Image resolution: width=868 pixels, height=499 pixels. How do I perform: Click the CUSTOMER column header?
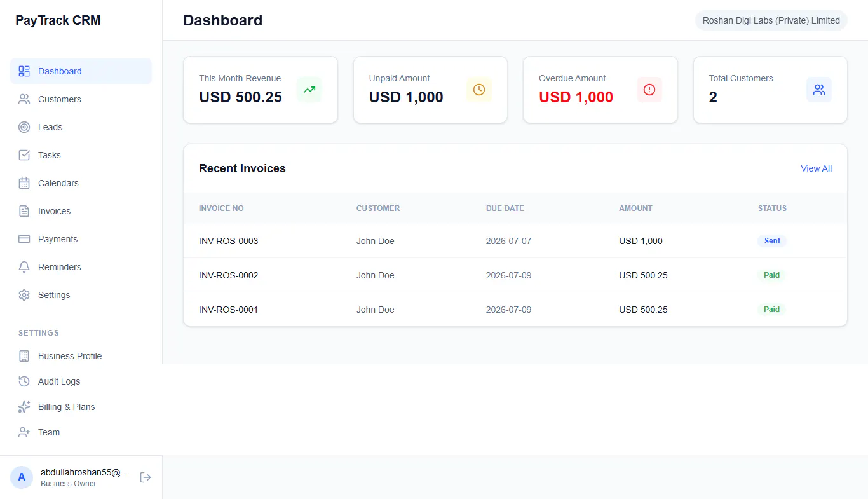coord(378,208)
